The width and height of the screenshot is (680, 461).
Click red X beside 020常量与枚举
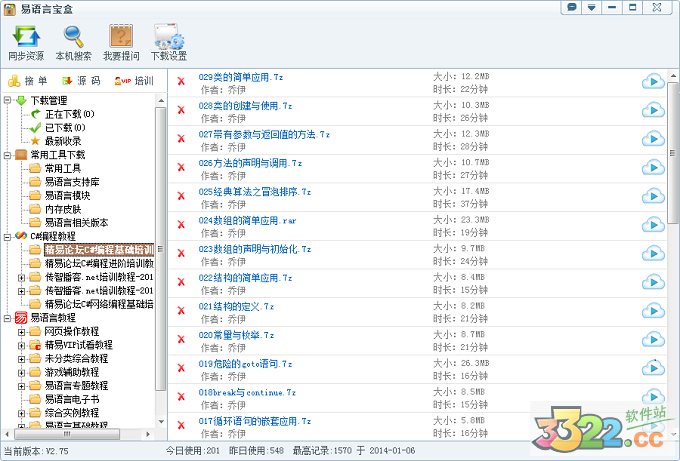pos(181,339)
